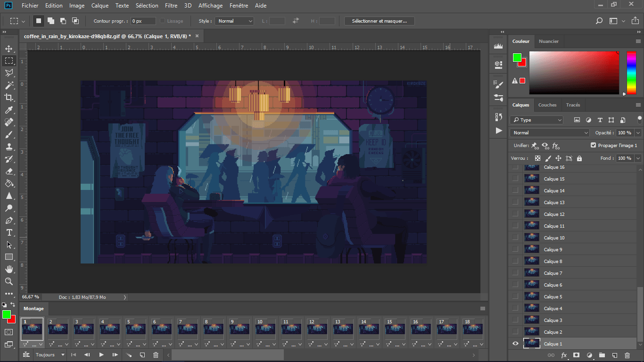Toggle the Propager l'image 1 checkbox
Viewport: 644px width, 362px height.
tap(594, 146)
